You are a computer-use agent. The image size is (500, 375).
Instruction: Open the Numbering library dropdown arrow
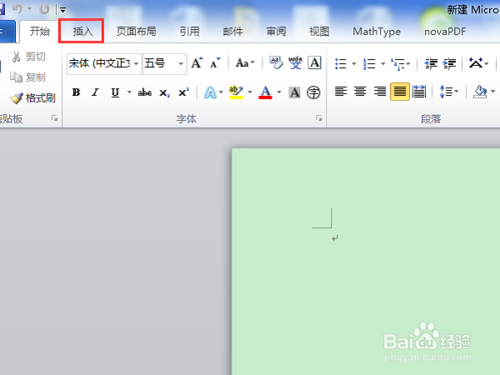(x=383, y=63)
